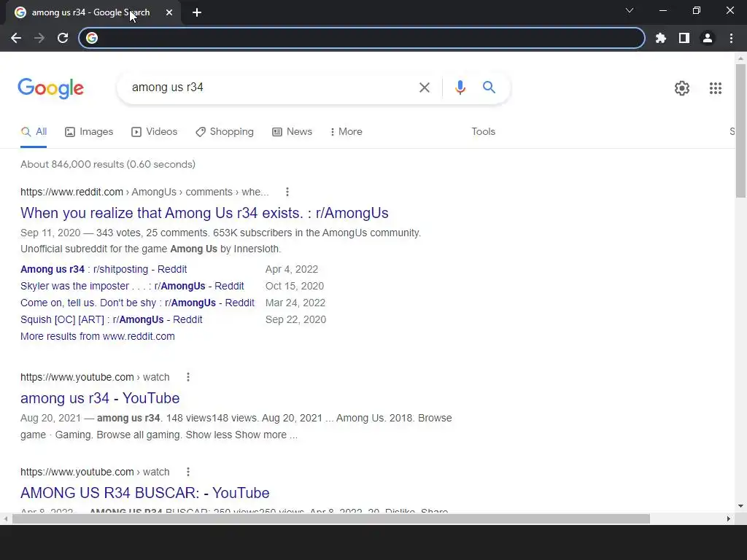
Task: Click More results from www.reddit.com
Action: pyautogui.click(x=98, y=336)
